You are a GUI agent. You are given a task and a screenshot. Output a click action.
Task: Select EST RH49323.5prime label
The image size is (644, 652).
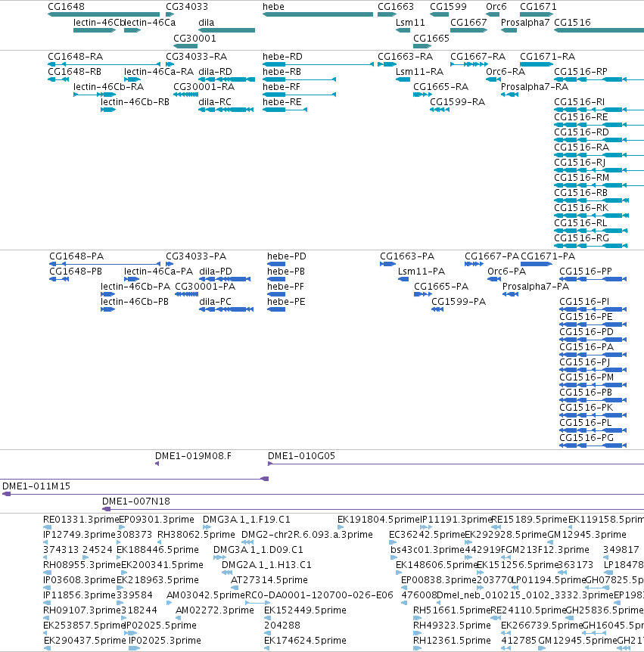point(452,625)
